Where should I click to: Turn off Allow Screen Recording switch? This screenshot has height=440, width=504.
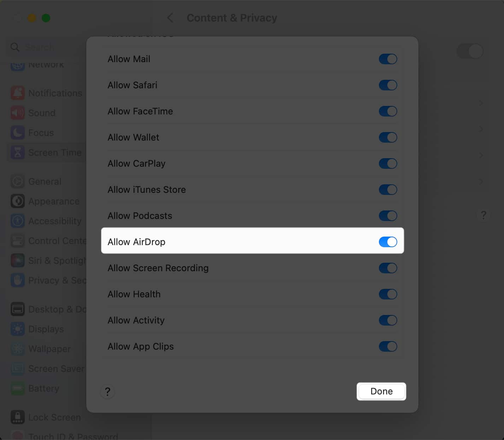point(388,268)
